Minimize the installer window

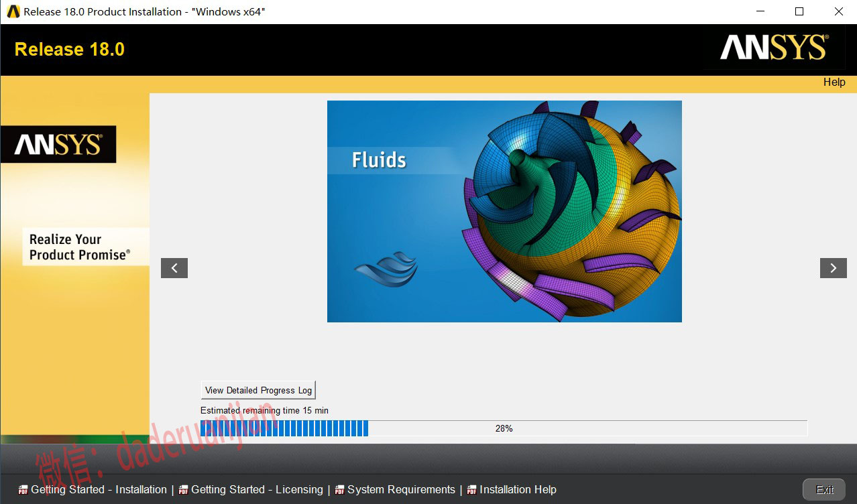click(760, 11)
